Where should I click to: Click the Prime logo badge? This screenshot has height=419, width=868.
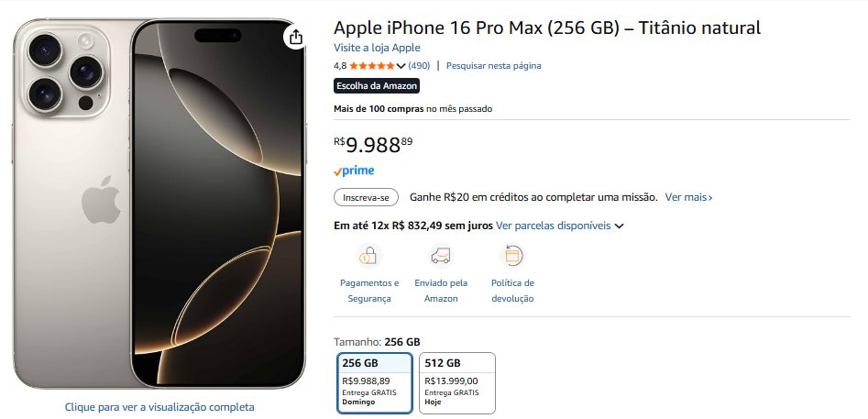[x=354, y=171]
